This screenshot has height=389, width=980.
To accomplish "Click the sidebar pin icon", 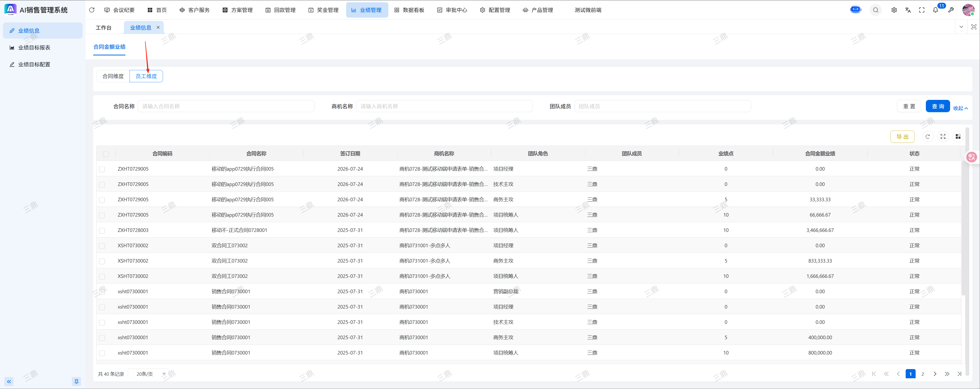I will (x=76, y=381).
